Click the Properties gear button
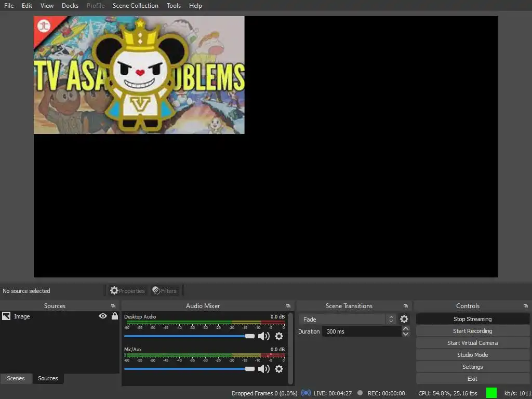The image size is (532, 399). click(127, 291)
